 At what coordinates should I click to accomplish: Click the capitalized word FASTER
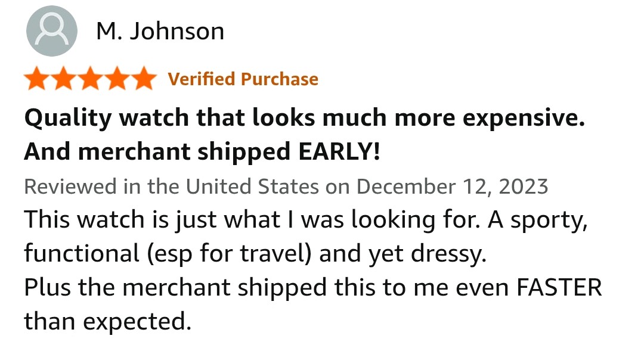(559, 287)
